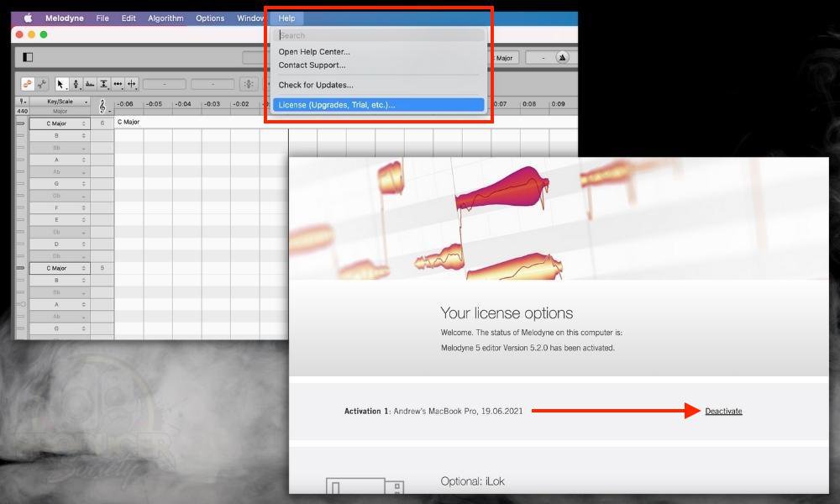The width and height of the screenshot is (840, 504).
Task: Select the dimmed Db note row
Action: pyautogui.click(x=60, y=256)
